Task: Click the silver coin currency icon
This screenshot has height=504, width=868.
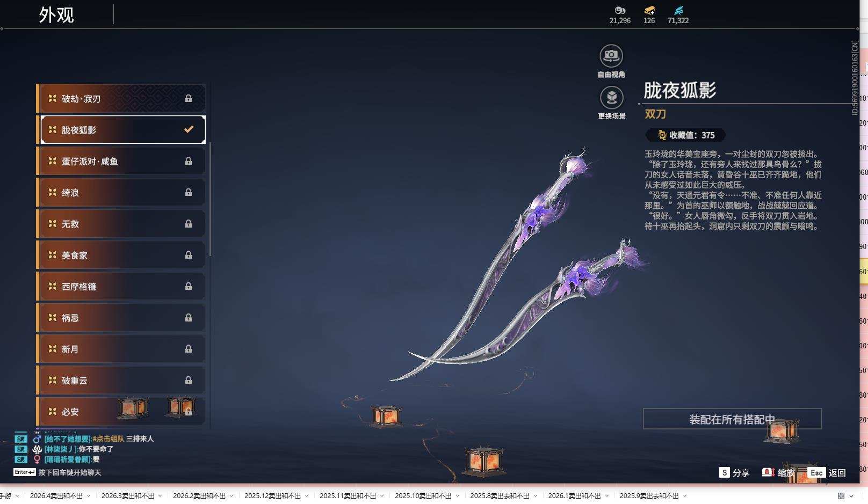Action: pos(620,10)
